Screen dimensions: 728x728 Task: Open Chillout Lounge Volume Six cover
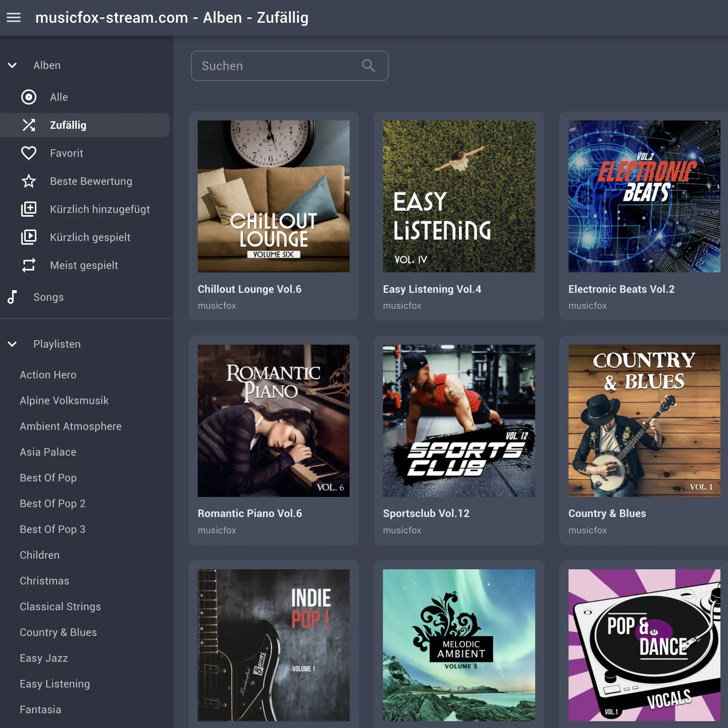[273, 196]
